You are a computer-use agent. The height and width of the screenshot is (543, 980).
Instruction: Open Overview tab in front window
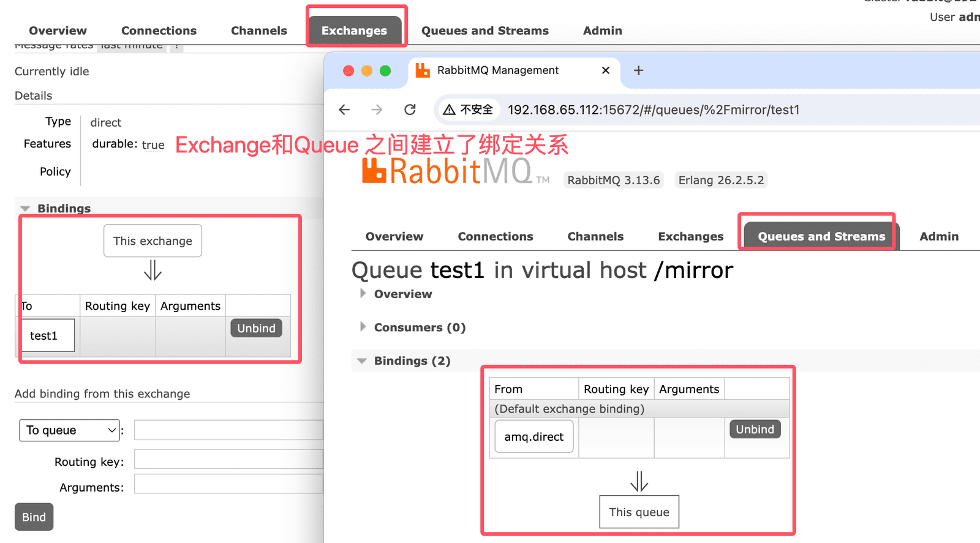pos(394,236)
